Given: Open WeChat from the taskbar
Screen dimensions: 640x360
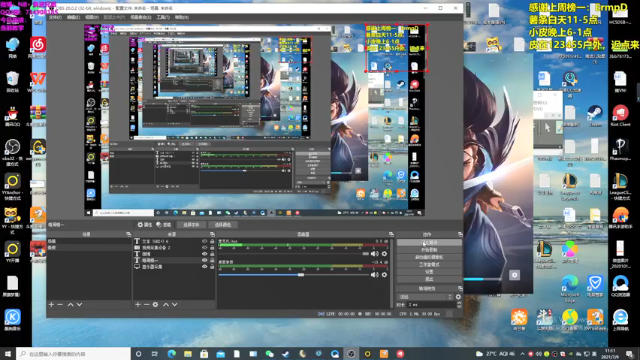Looking at the screenshot, I should click(269, 354).
